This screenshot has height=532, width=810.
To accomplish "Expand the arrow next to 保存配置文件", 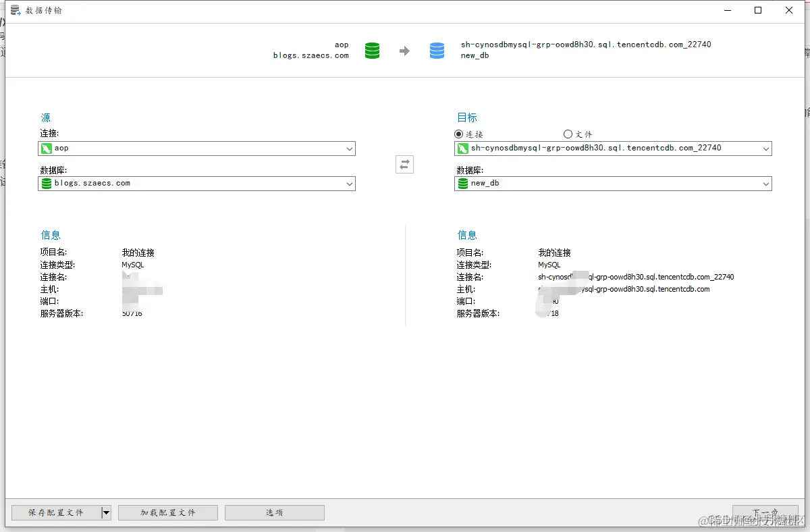I will (x=105, y=512).
